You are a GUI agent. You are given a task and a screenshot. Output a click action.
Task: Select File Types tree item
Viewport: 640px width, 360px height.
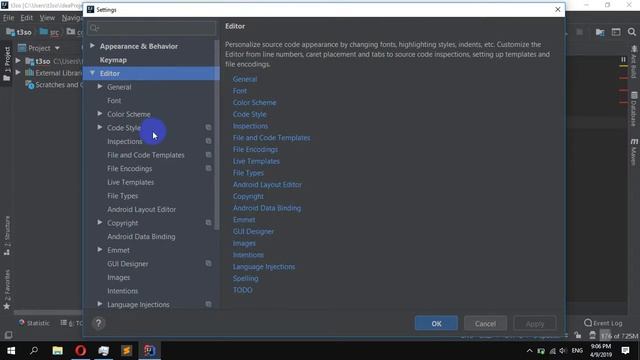(x=122, y=196)
